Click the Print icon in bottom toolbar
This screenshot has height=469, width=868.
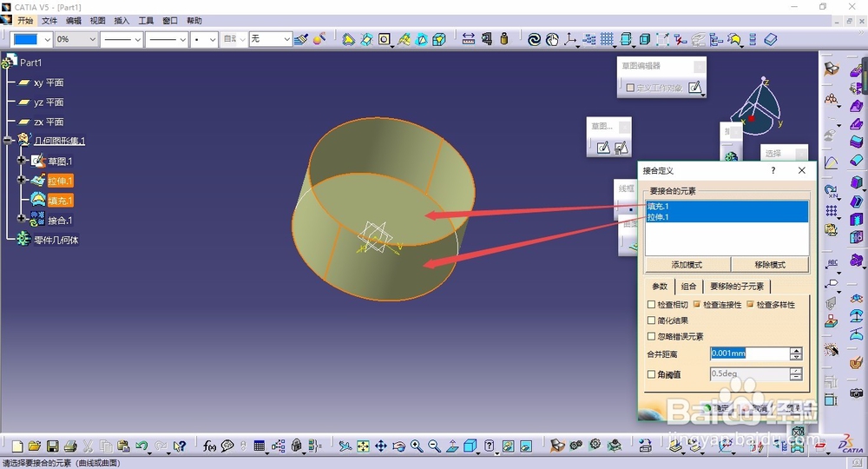tap(70, 446)
